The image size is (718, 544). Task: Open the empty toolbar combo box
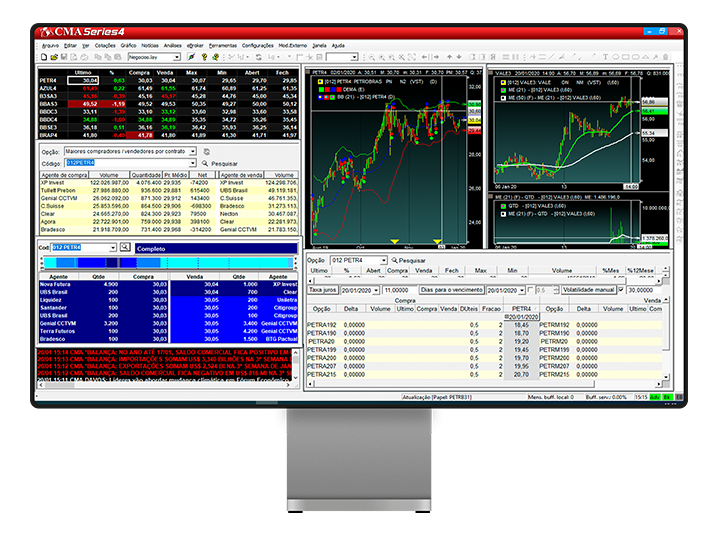point(354,57)
